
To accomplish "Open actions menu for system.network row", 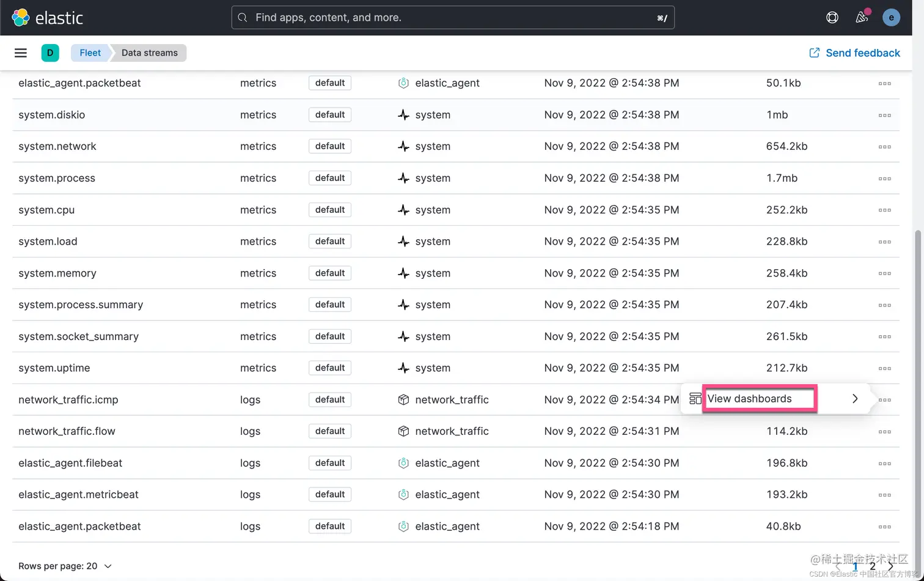I will [x=884, y=147].
